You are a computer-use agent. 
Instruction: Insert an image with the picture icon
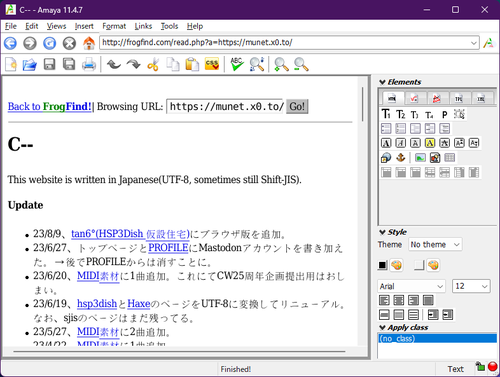(x=420, y=157)
